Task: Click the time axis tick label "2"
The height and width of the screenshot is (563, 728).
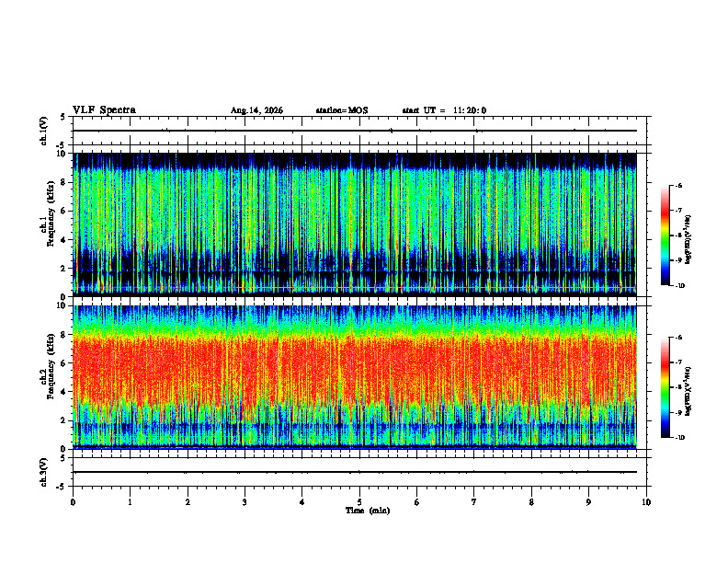Action: click(x=188, y=502)
